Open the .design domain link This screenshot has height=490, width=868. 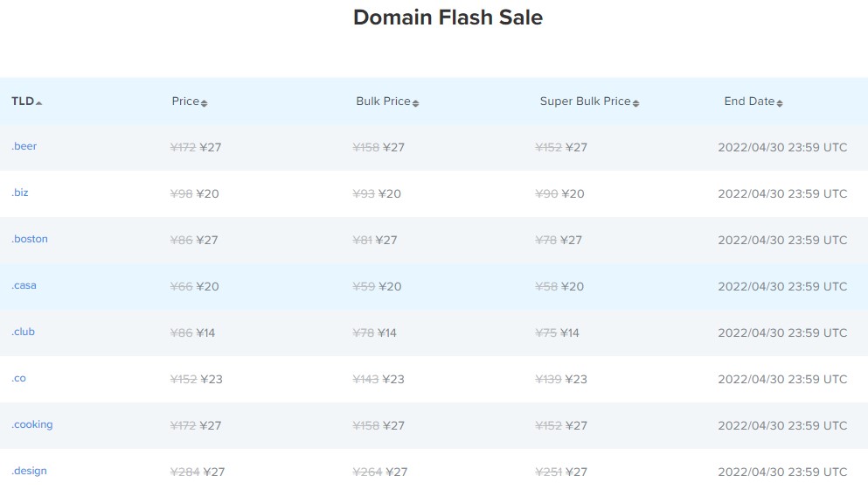pyautogui.click(x=30, y=471)
